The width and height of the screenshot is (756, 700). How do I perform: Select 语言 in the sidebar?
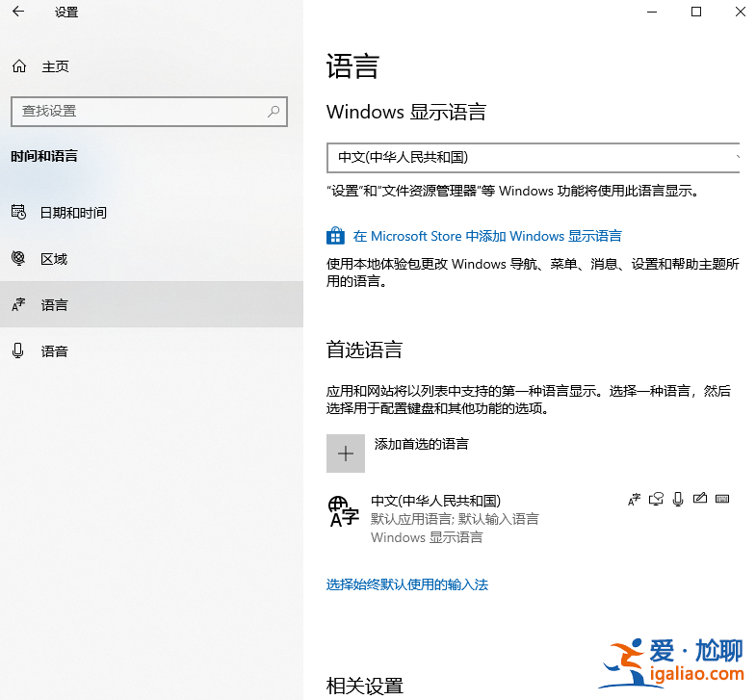pos(151,304)
